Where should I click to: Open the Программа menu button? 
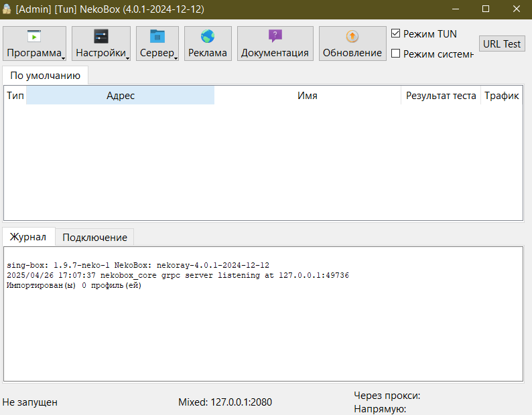tap(34, 44)
